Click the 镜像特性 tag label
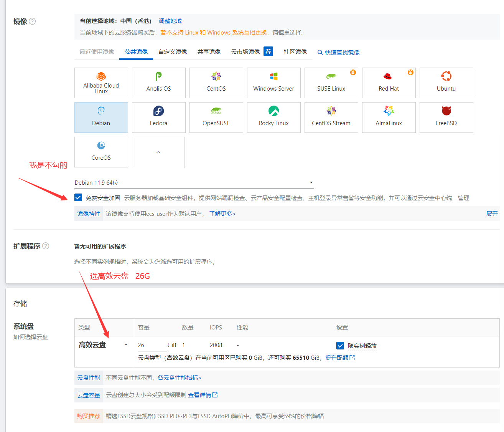Viewport: 504px width, 432px height. pos(89,214)
